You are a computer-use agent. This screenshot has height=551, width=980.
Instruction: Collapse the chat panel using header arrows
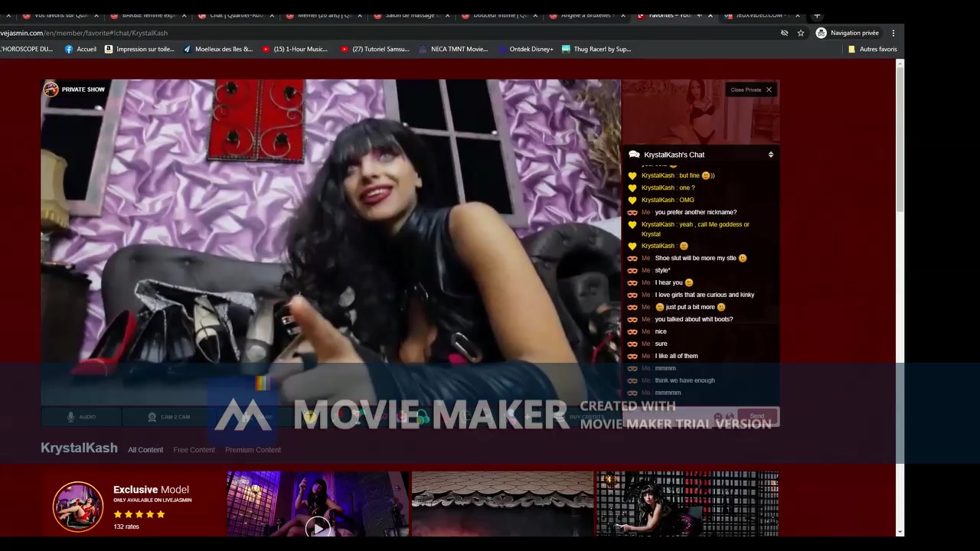[770, 155]
